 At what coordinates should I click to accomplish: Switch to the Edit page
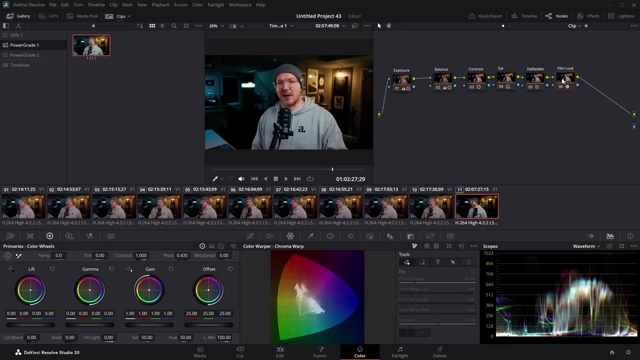point(280,352)
